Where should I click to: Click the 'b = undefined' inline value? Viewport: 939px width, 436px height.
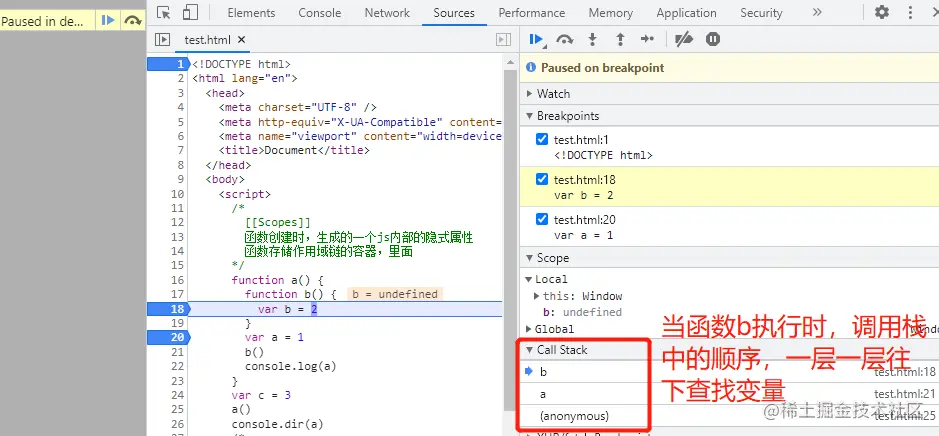(x=395, y=294)
